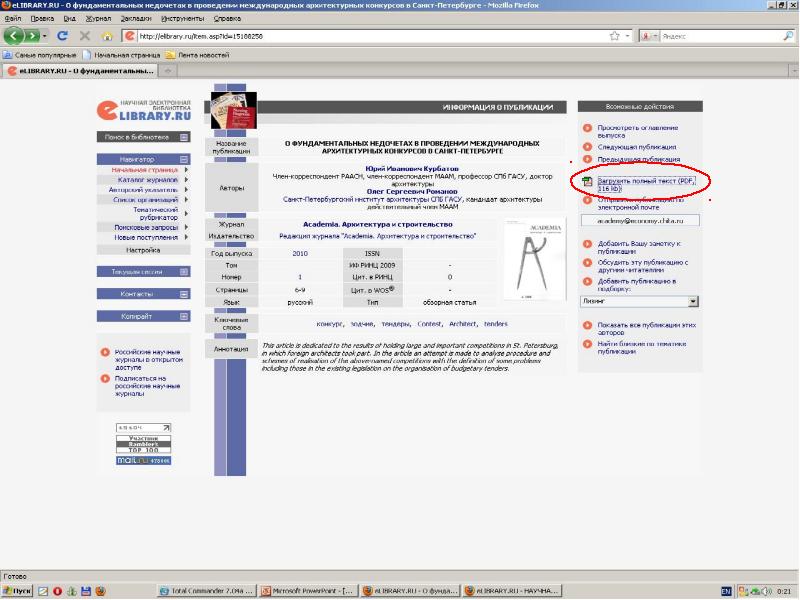Click Отправить публикацию по электронной почте link
Image resolution: width=800 pixels, height=600 pixels.
tap(640, 204)
